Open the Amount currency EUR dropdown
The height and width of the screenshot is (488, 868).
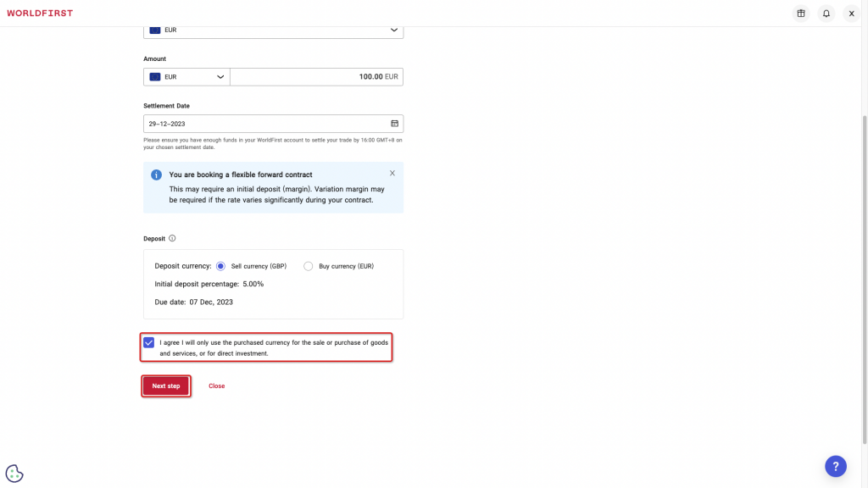(x=186, y=77)
